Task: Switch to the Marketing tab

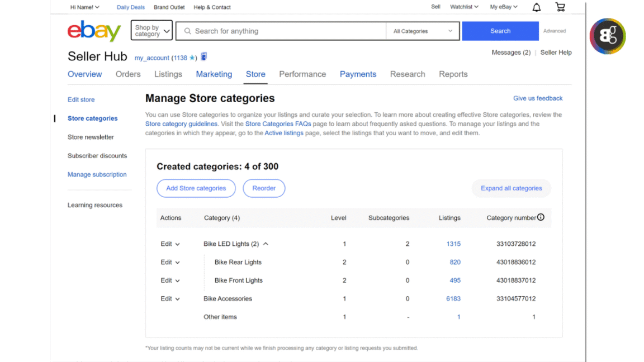Action: 214,74
